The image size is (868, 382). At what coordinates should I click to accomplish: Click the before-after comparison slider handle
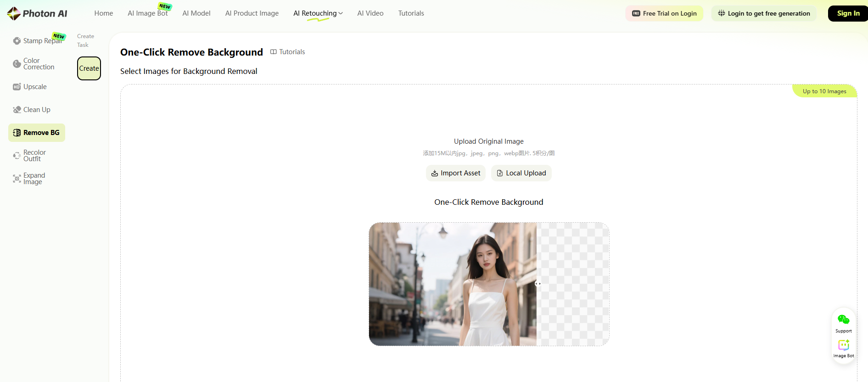click(538, 284)
